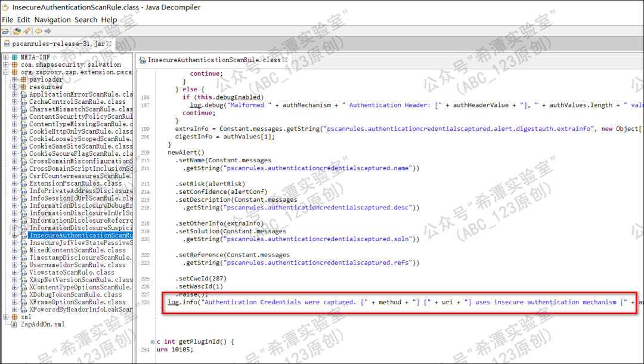Image resolution: width=644 pixels, height=364 pixels.
Task: Expand the CacheControlScanRule class node
Action: pos(14,101)
